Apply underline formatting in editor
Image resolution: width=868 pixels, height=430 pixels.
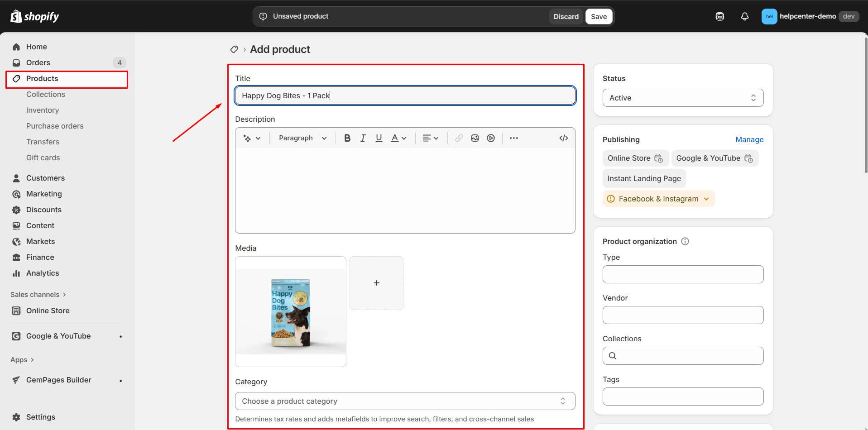[379, 138]
